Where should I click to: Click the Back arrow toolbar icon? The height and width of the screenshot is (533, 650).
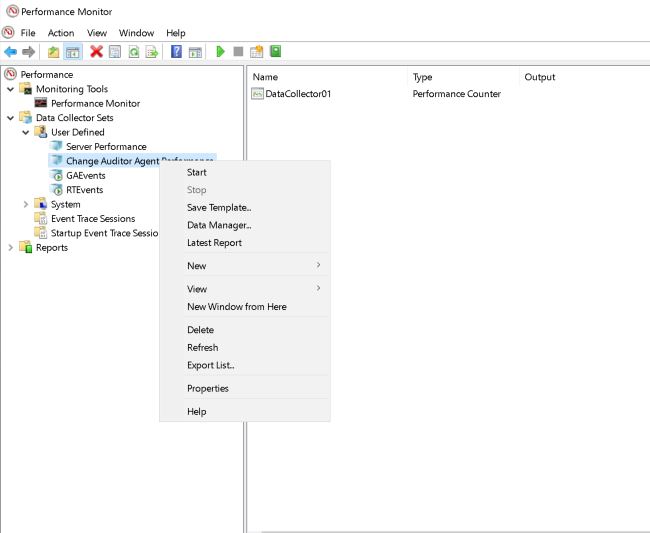10,52
